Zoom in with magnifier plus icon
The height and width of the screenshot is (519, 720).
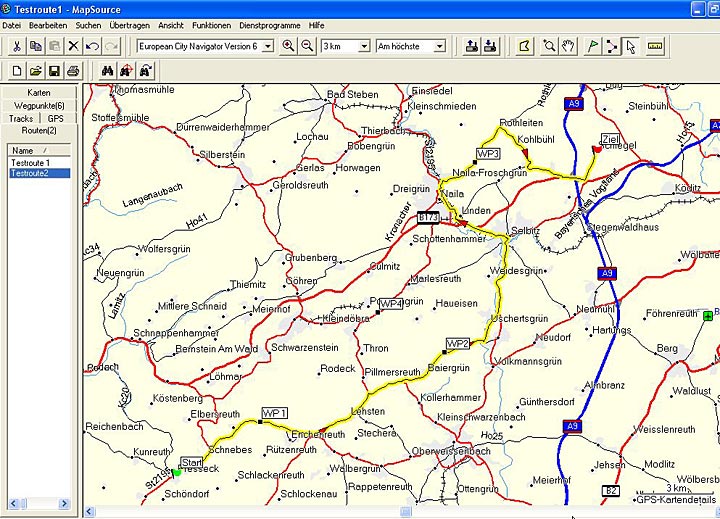pos(288,46)
